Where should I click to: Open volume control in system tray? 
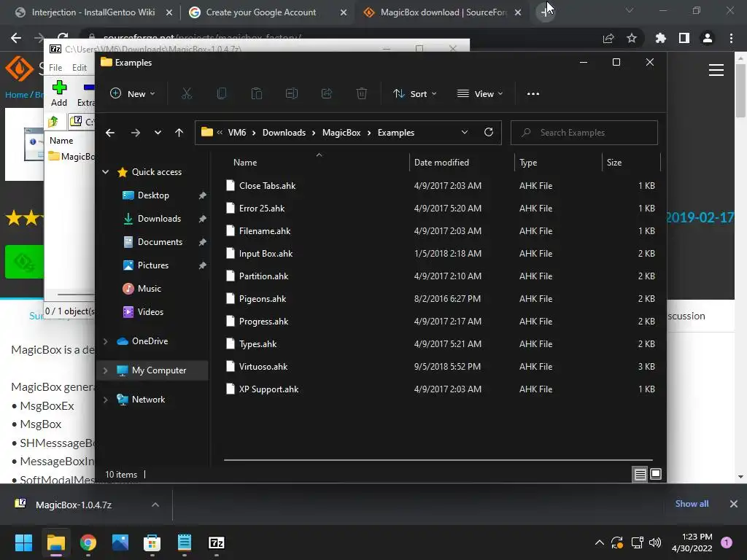point(655,542)
